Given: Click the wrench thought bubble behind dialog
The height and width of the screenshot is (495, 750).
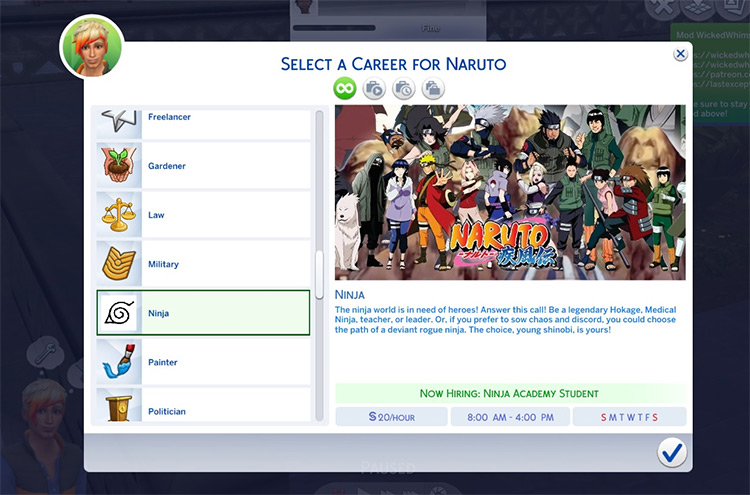Looking at the screenshot, I should click(45, 355).
